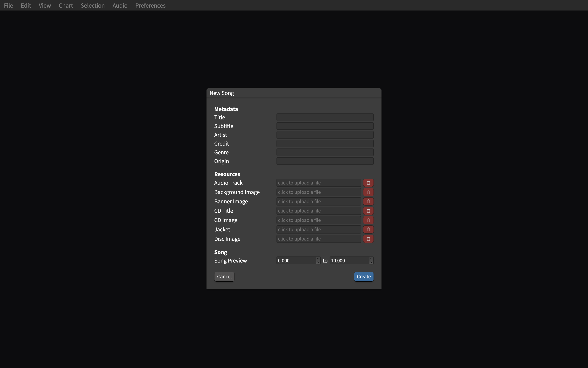588x368 pixels.
Task: Focus the Subtitle text field
Action: tap(325, 126)
